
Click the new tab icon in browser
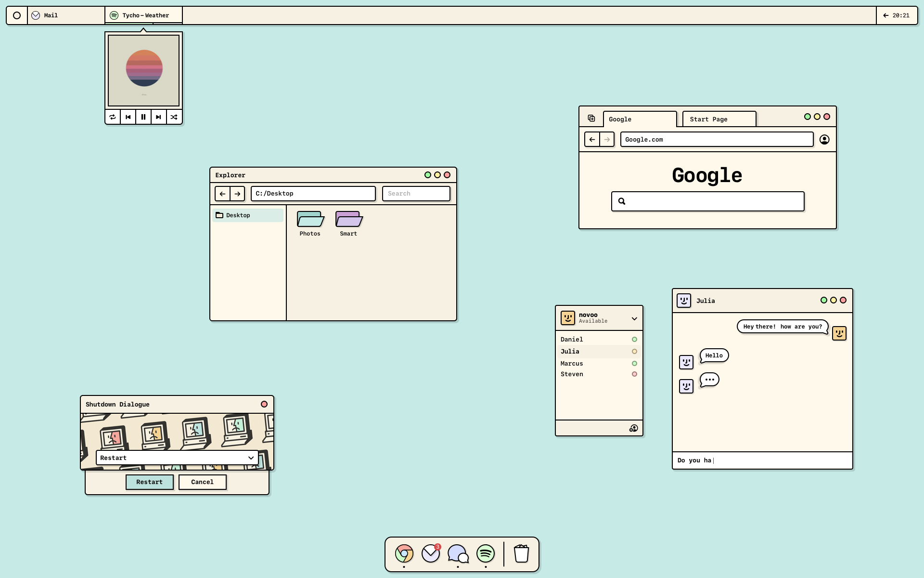tap(591, 118)
